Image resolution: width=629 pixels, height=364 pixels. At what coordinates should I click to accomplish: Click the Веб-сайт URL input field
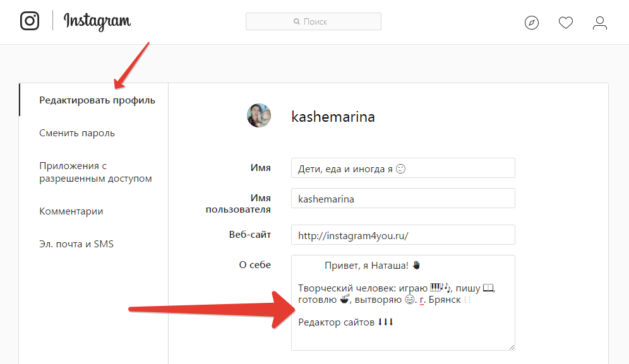click(403, 235)
